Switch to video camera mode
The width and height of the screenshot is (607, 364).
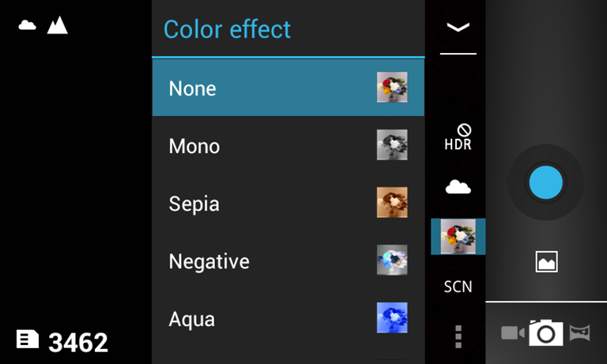click(x=512, y=333)
